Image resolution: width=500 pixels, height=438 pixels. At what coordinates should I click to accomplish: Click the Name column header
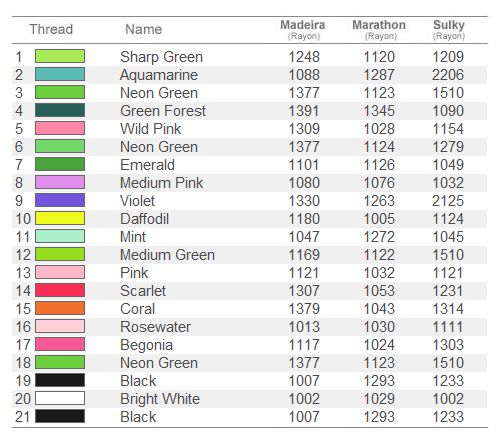pos(144,29)
